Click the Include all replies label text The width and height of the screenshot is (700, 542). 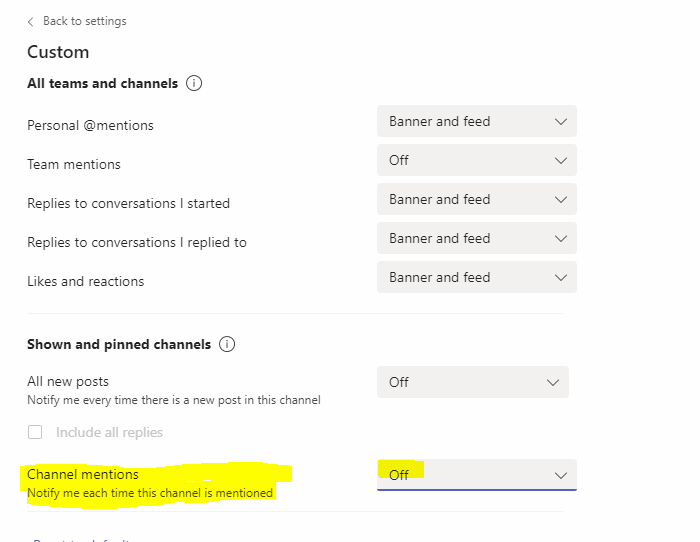click(109, 432)
